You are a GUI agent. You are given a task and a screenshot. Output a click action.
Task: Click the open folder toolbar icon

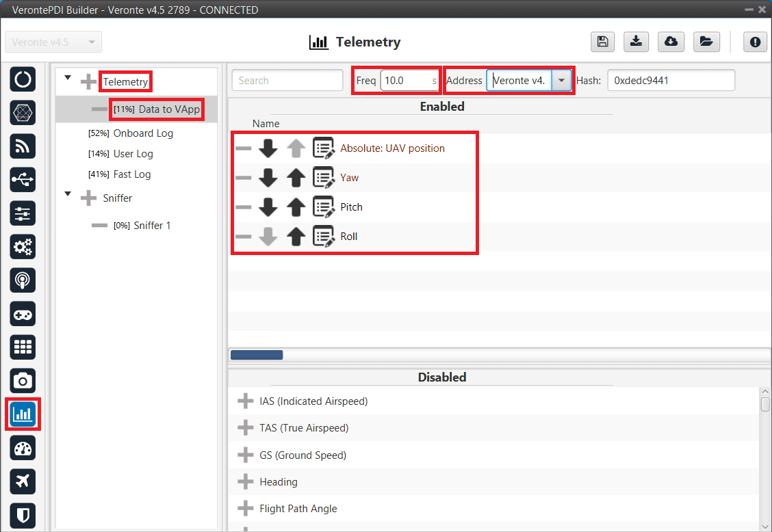coord(706,42)
